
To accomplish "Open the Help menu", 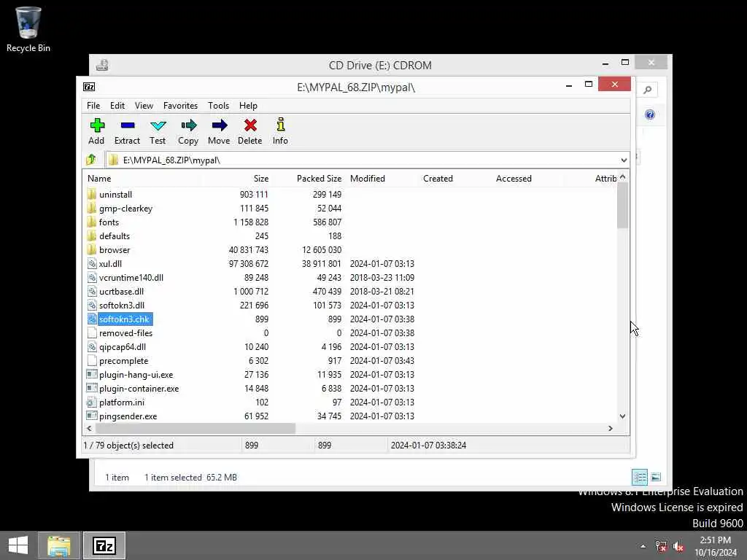I will [248, 106].
